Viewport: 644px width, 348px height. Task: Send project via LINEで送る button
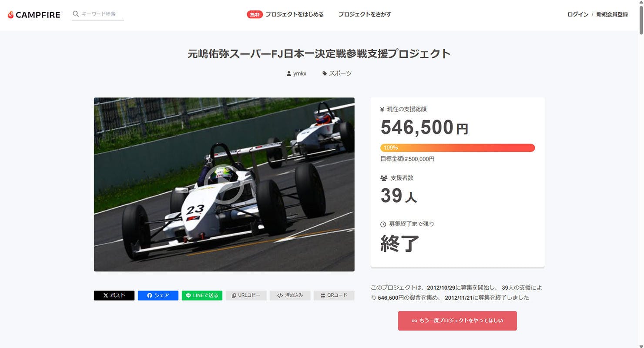pos(202,295)
